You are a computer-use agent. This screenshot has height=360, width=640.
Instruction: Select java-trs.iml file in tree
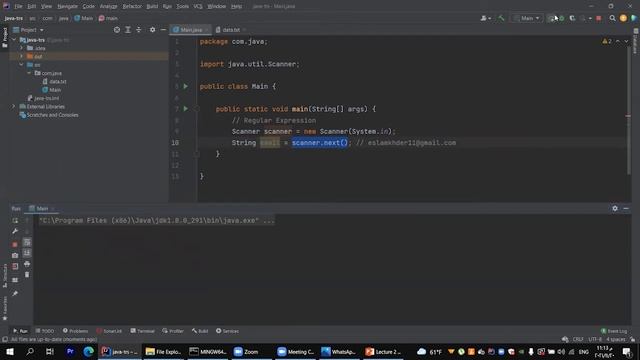coord(43,98)
